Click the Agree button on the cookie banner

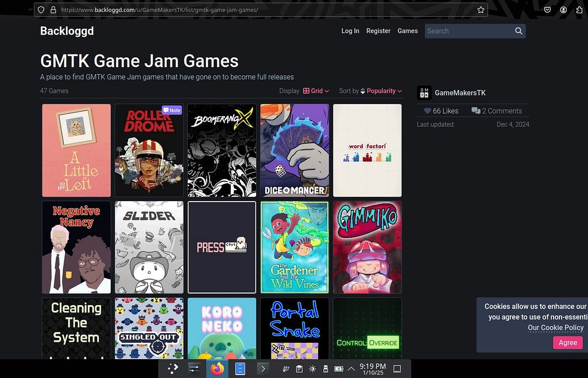[567, 342]
